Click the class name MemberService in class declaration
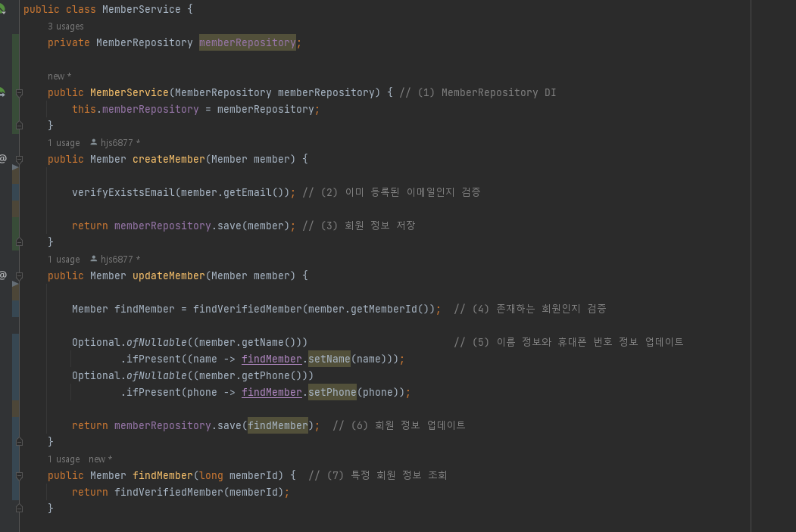 coord(141,9)
